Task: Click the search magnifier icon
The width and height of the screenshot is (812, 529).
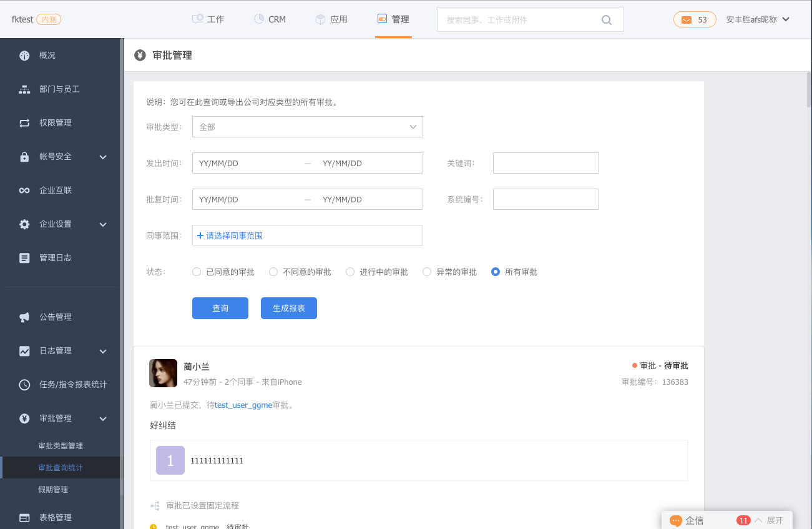Action: tap(607, 20)
